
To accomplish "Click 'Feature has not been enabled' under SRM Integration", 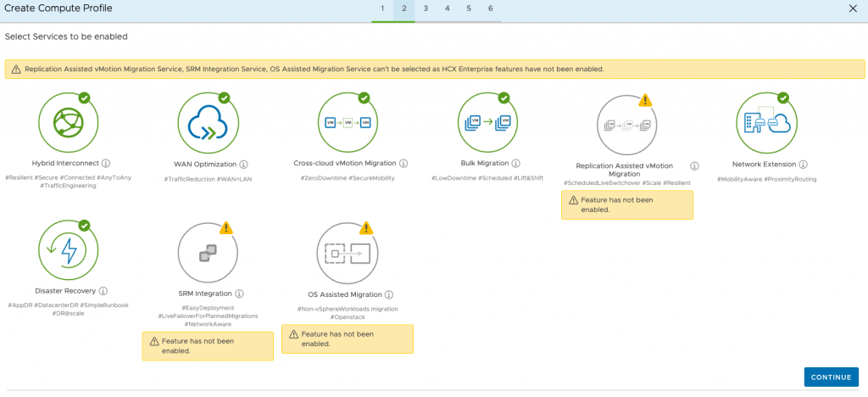I will click(x=208, y=346).
